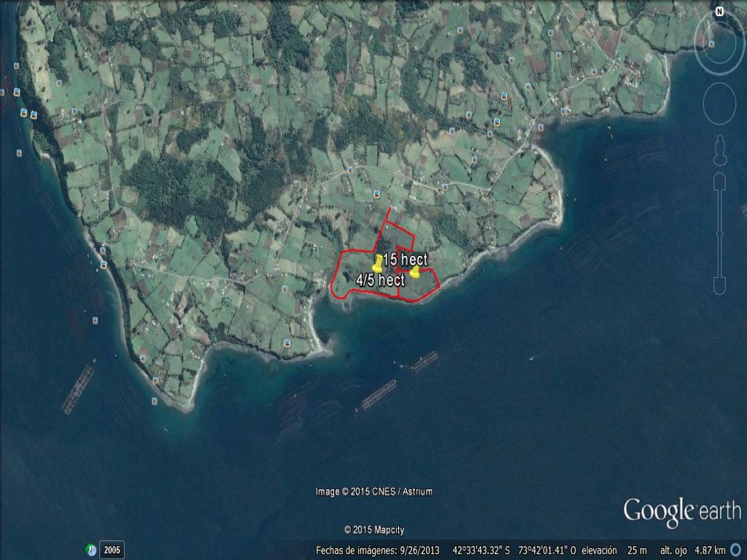Screen dimensions: 747x560
Task: Click the zoom slider middle handle
Action: coord(719,233)
